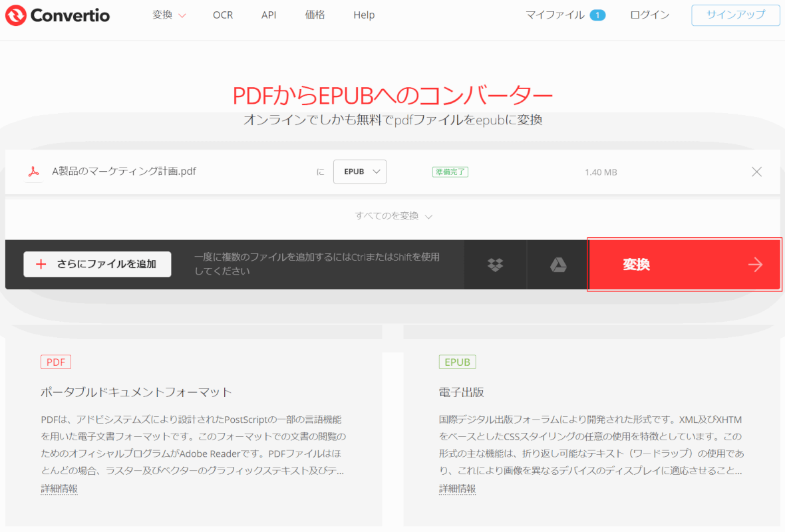Click the plus icon on さらにファイルを追加

click(x=41, y=264)
